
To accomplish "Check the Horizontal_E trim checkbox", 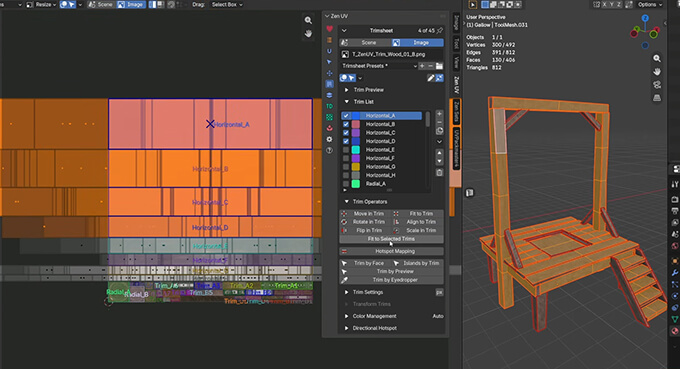I will coord(346,150).
